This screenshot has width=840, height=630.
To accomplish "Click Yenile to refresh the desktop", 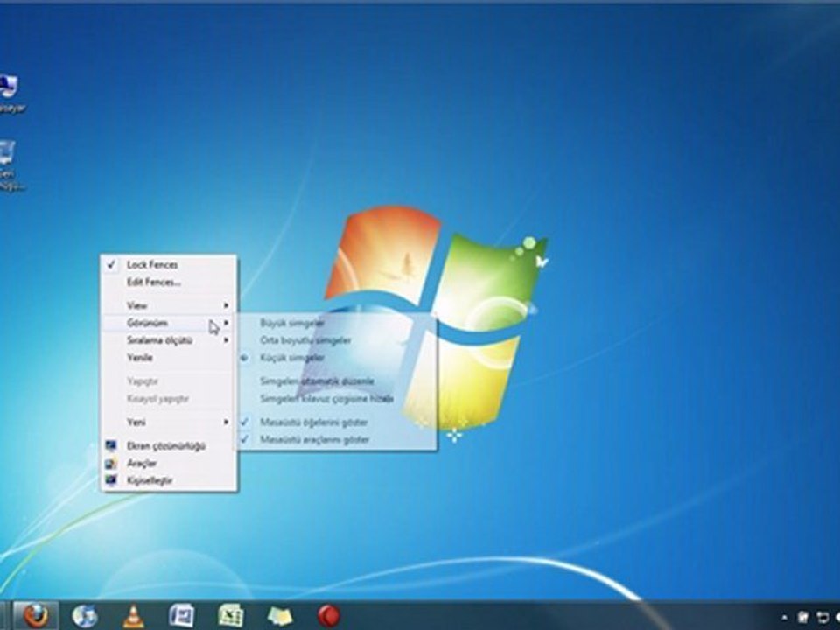I will pos(169,358).
